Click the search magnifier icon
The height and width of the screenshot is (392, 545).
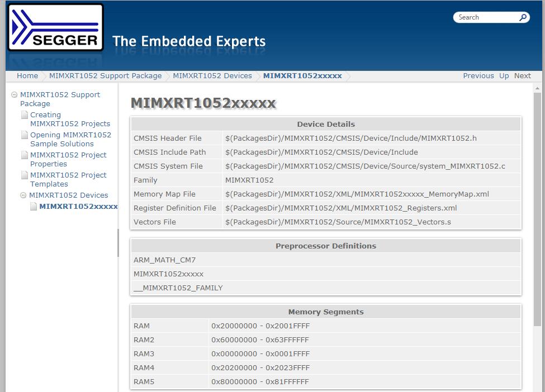(x=523, y=17)
